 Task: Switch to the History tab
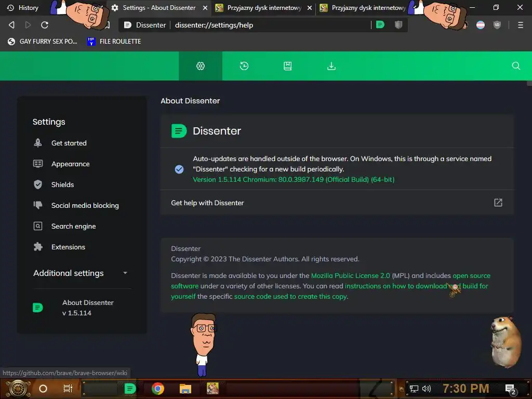point(24,7)
